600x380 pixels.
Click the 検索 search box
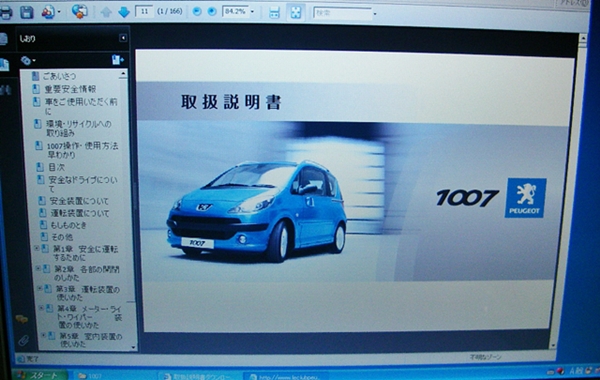342,13
